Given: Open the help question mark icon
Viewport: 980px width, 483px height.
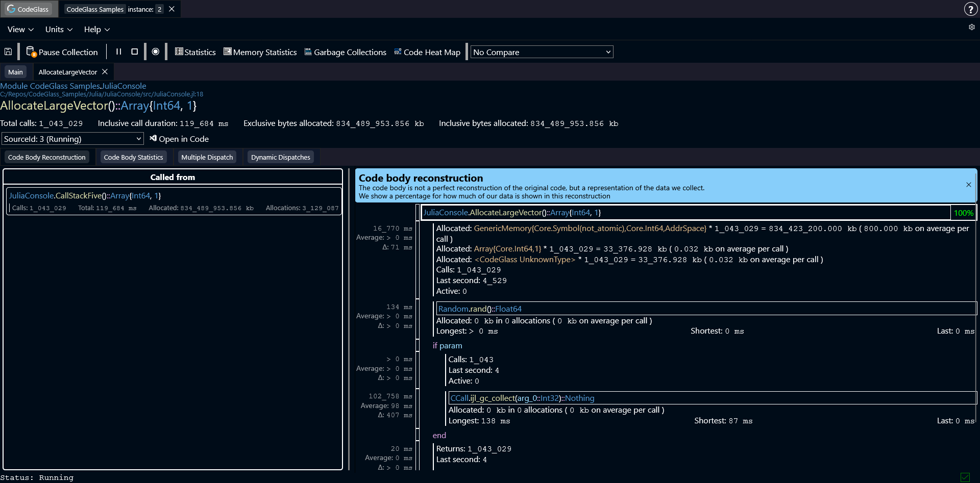Looking at the screenshot, I should pos(970,9).
